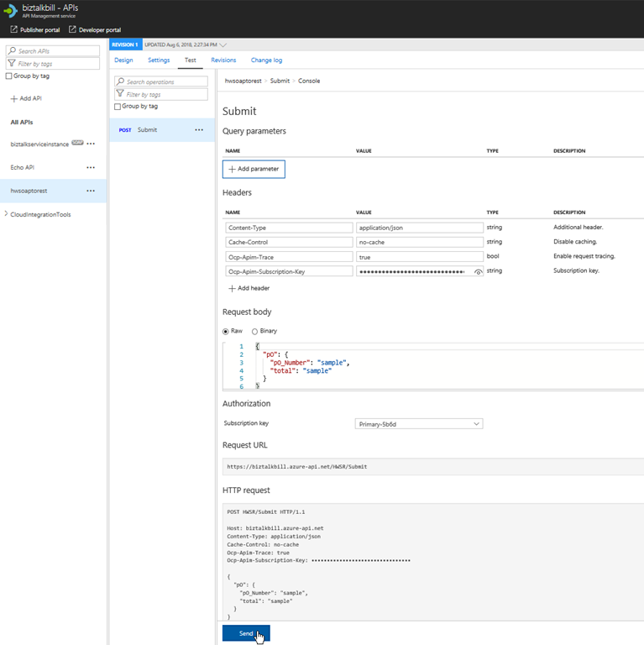
Task: Click the Send button
Action: click(246, 633)
